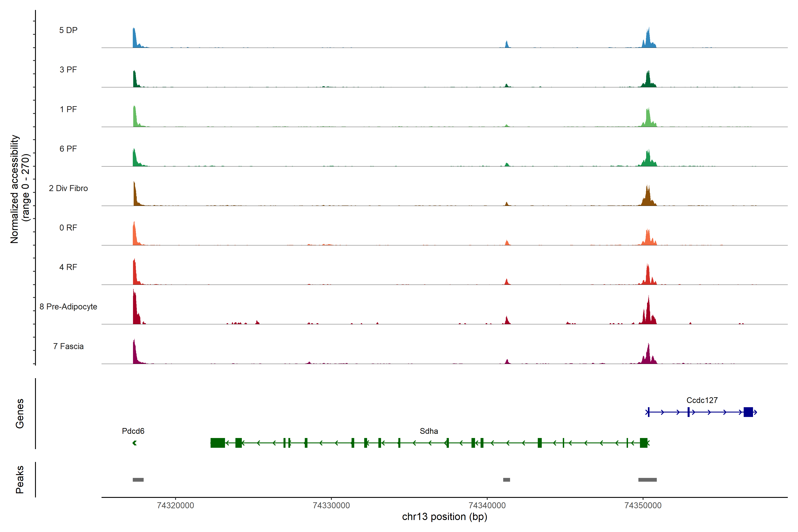The width and height of the screenshot is (798, 532).
Task: Click the leftmost large Sdha exon block
Action: click(x=217, y=443)
